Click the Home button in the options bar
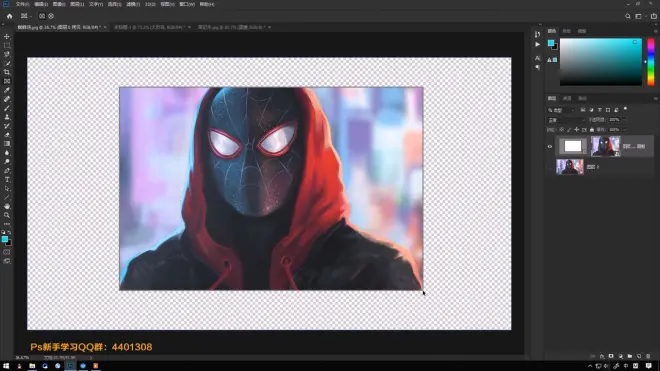This screenshot has width=660, height=371. click(9, 16)
